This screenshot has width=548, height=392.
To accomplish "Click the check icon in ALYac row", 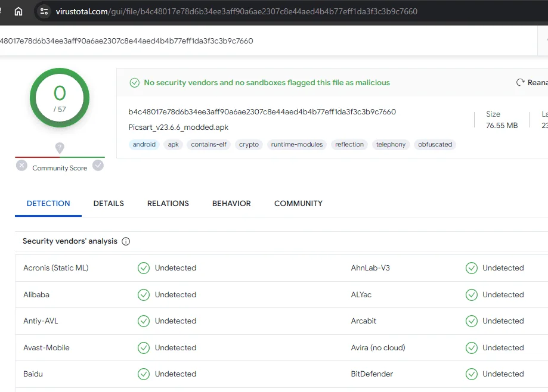I will coord(472,295).
